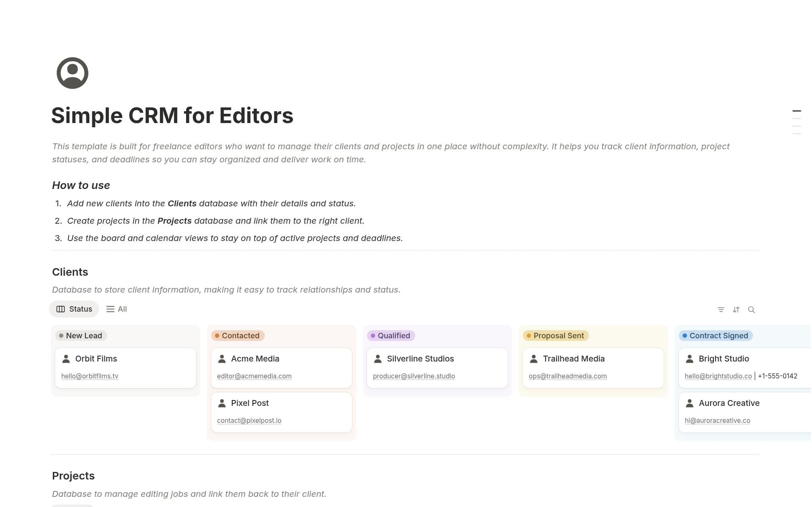The image size is (812, 507).
Task: Open the hello@orbitfilms.tv email link
Action: (89, 376)
